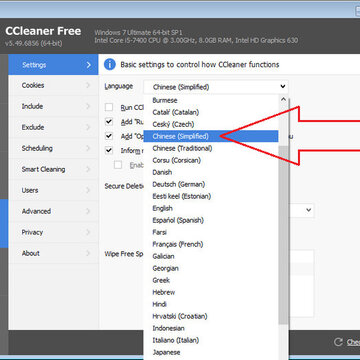
Task: Open the Scheduling section
Action: coord(53,148)
